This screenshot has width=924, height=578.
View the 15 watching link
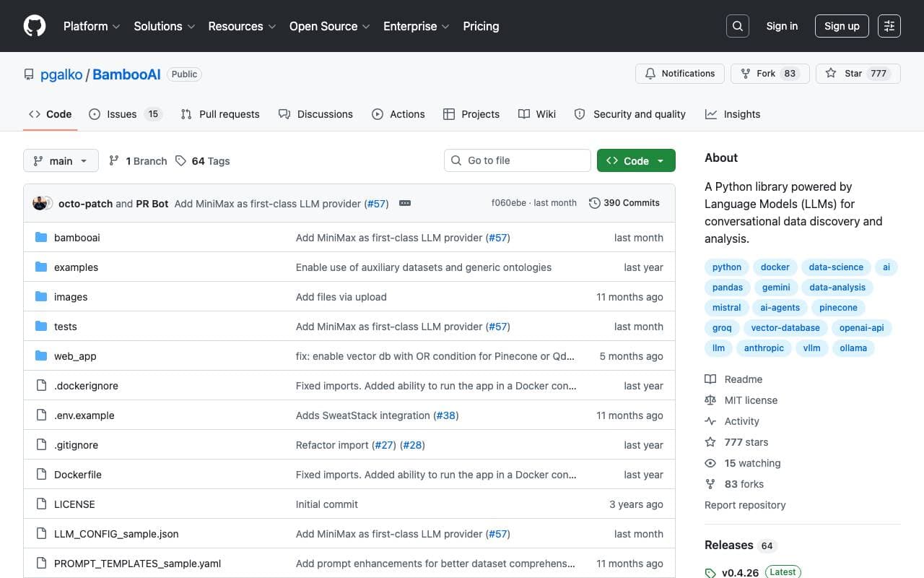pos(744,463)
